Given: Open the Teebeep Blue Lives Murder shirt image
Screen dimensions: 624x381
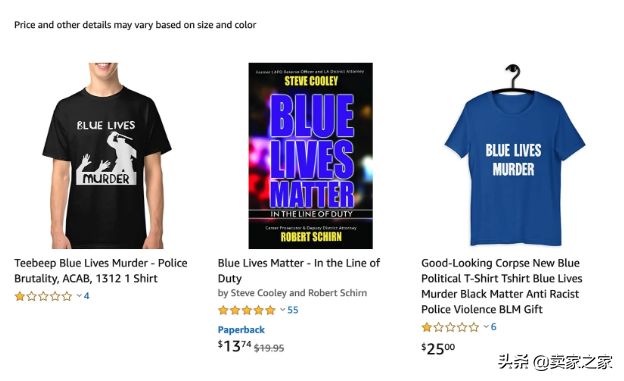Looking at the screenshot, I should 107,156.
